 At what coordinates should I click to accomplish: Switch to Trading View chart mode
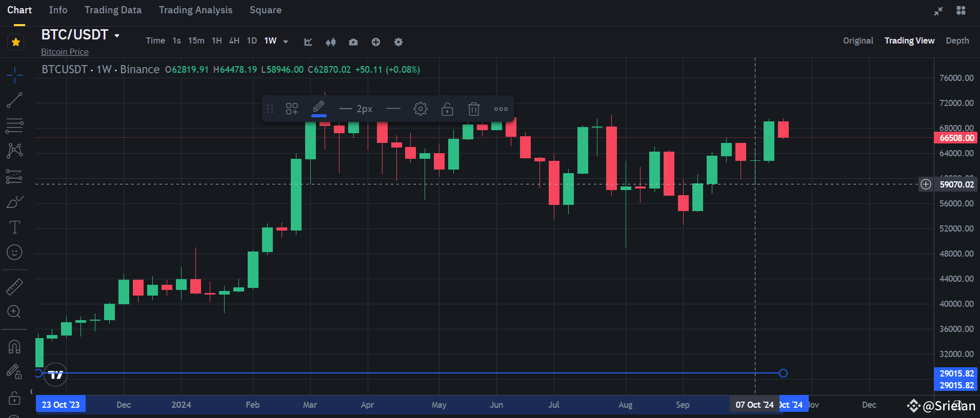(x=909, y=41)
